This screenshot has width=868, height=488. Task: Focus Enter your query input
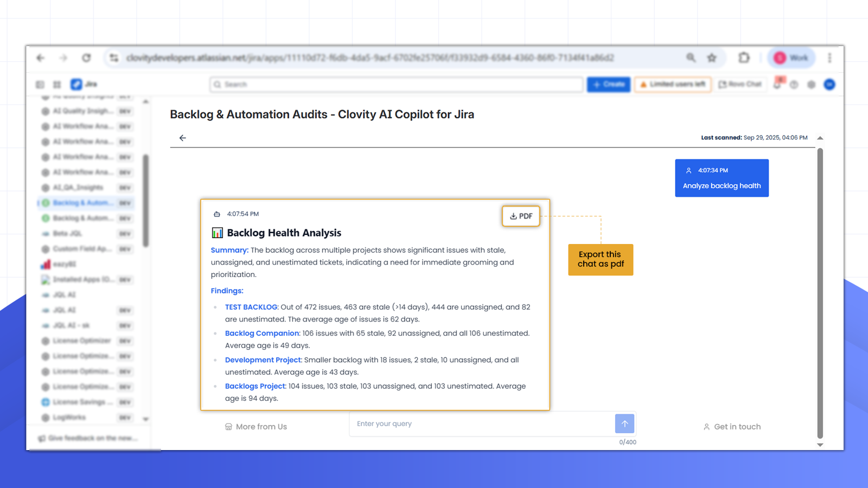pyautogui.click(x=482, y=423)
